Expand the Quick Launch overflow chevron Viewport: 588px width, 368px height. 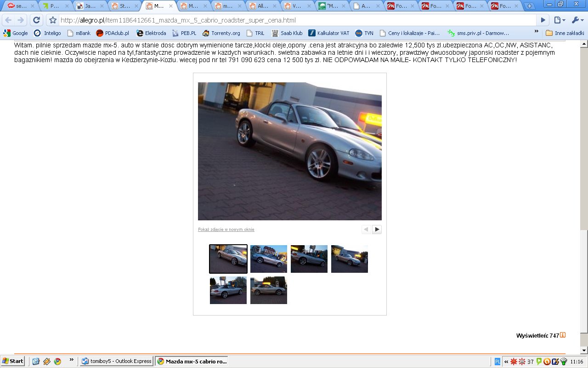[x=71, y=360]
